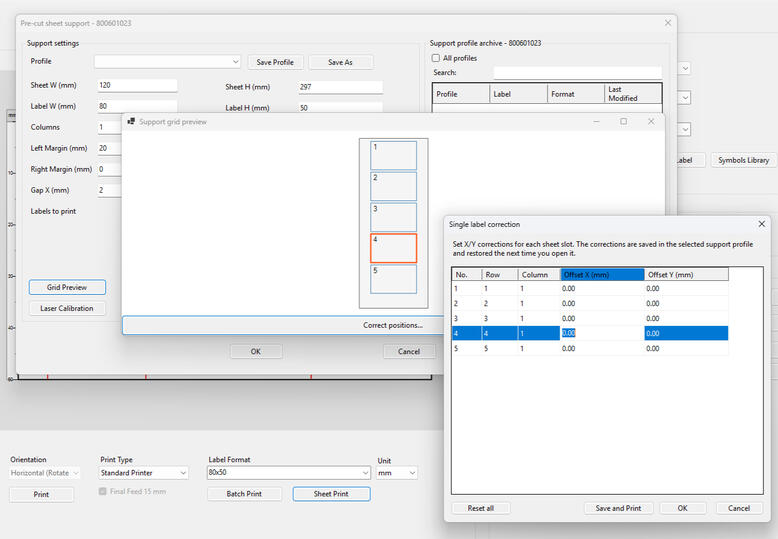The image size is (778, 539).
Task: Toggle the Final Feed 15 mm checkbox
Action: [x=103, y=491]
